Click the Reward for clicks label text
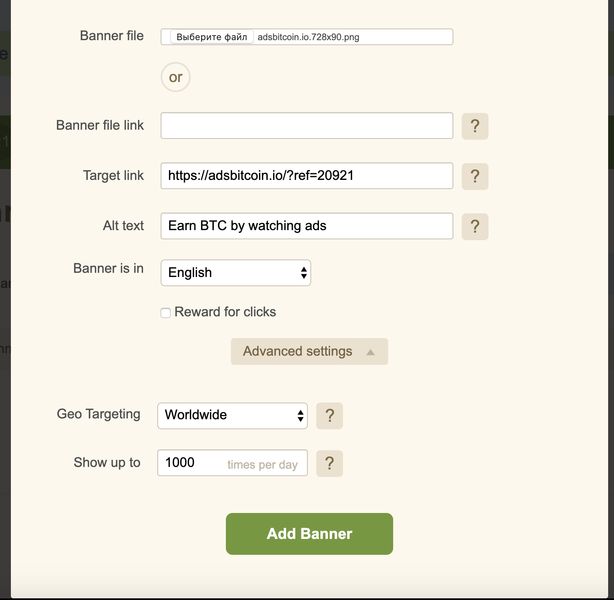 click(225, 312)
